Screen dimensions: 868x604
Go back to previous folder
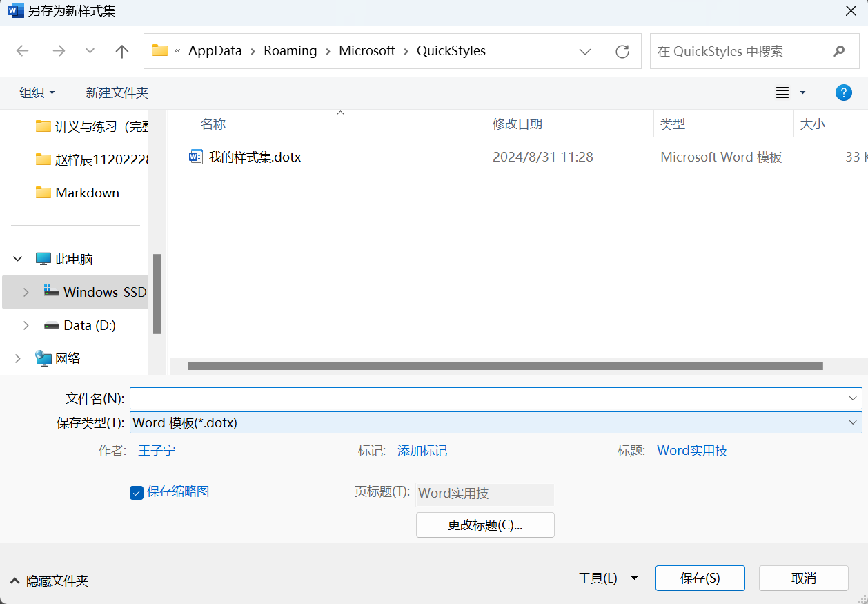coord(23,51)
